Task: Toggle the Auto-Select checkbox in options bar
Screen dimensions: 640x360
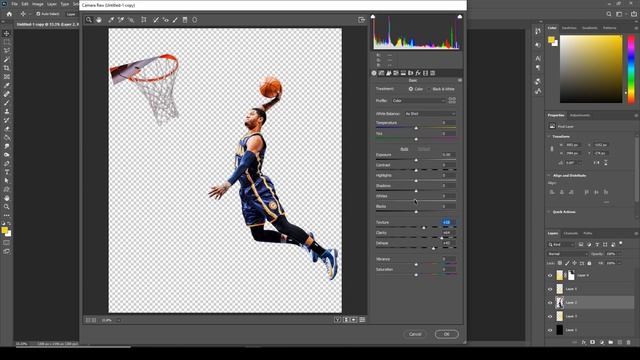Action: [38, 14]
